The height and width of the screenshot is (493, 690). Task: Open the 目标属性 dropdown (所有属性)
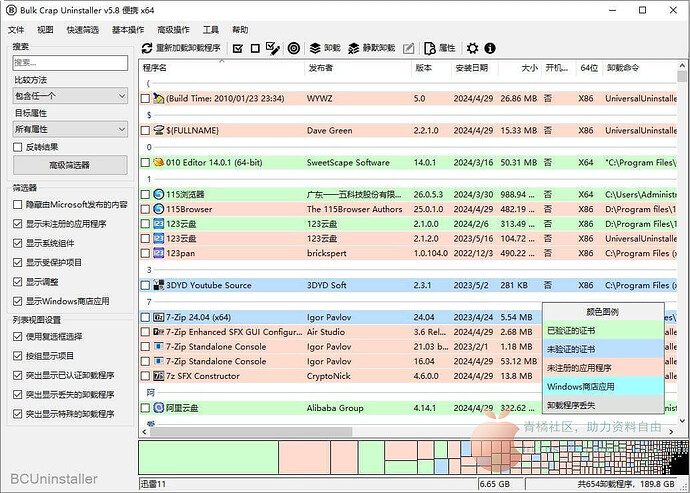coord(70,129)
